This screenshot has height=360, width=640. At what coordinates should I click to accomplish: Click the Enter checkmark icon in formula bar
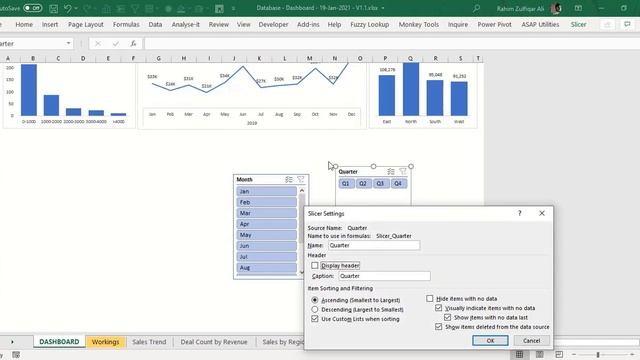(x=116, y=43)
